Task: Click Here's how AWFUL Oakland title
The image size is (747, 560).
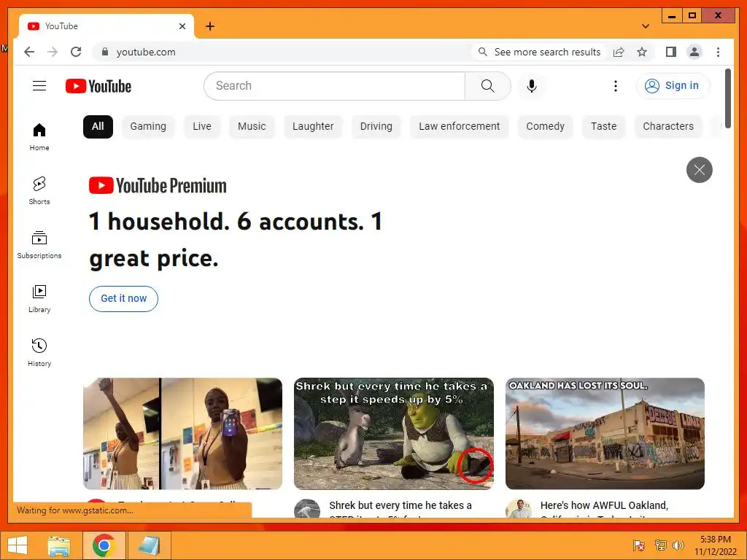Action: pos(604,508)
